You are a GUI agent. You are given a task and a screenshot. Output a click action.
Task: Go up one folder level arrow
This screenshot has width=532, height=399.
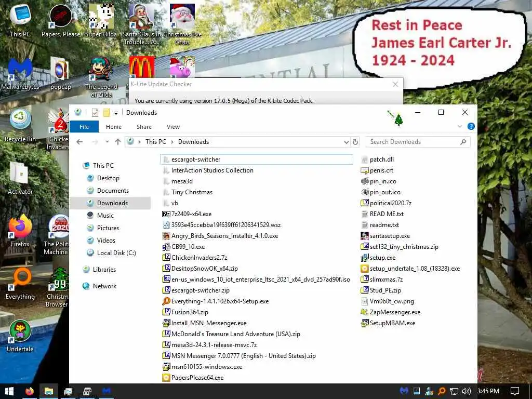point(118,142)
